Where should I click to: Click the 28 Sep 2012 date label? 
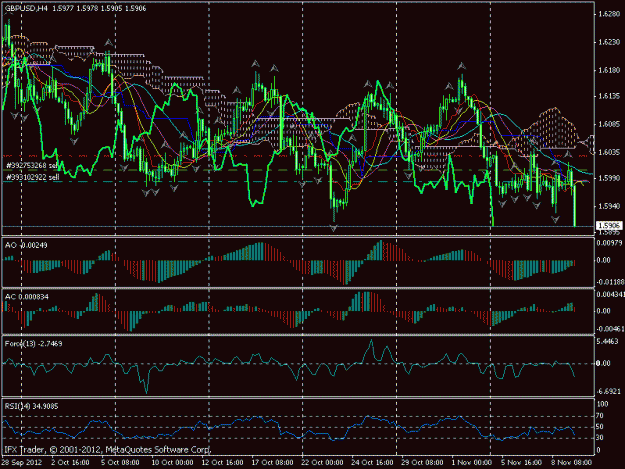[22, 463]
